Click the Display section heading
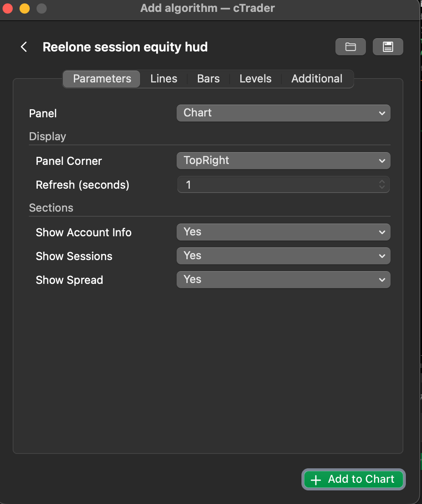 (x=48, y=136)
